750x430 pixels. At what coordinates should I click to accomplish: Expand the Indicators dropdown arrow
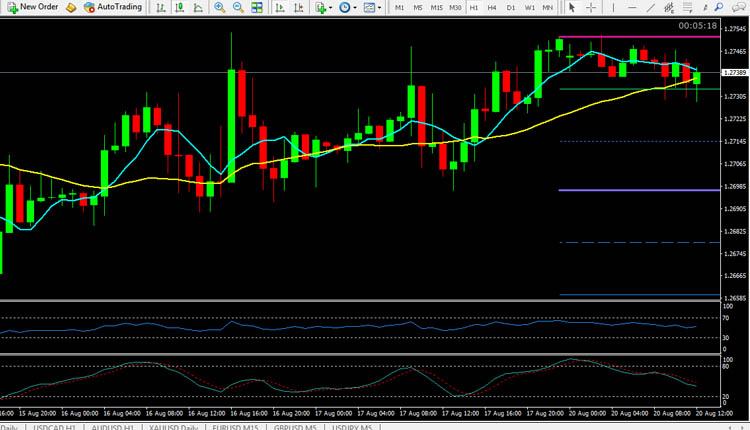[x=331, y=8]
